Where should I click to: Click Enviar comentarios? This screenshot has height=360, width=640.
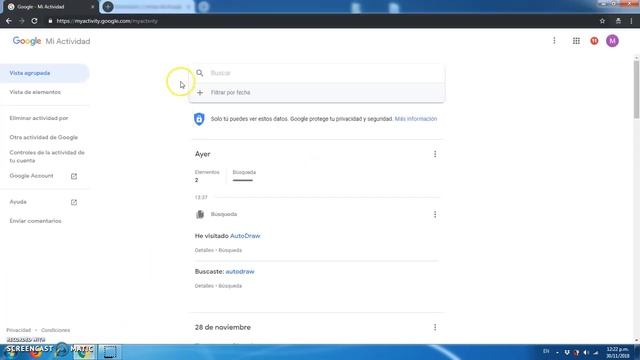click(36, 221)
